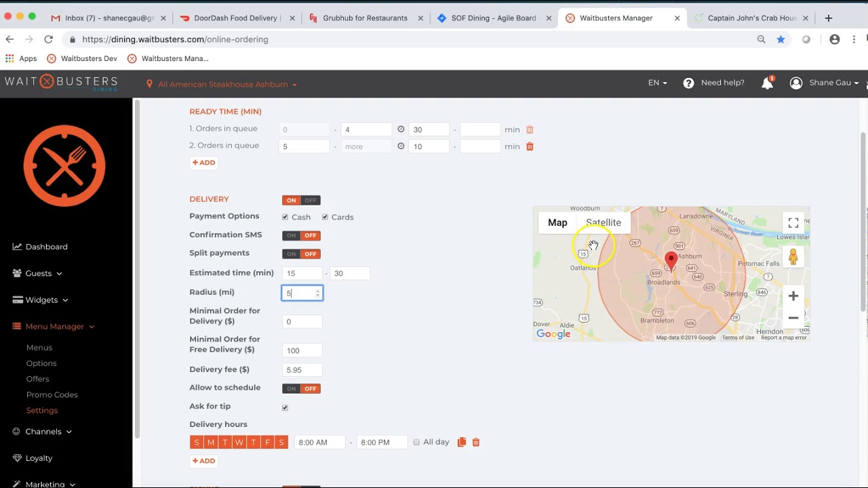Zoom in on the delivery map
This screenshot has height=488, width=868.
[793, 296]
